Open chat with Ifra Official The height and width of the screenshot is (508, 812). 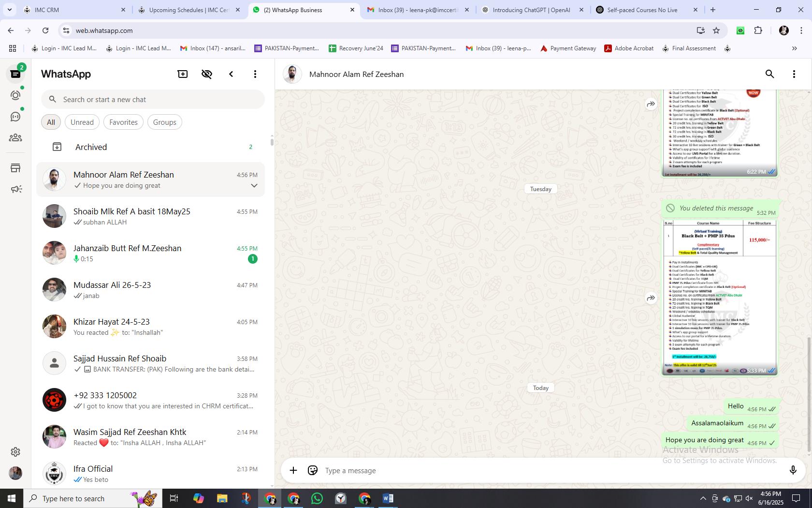151,474
